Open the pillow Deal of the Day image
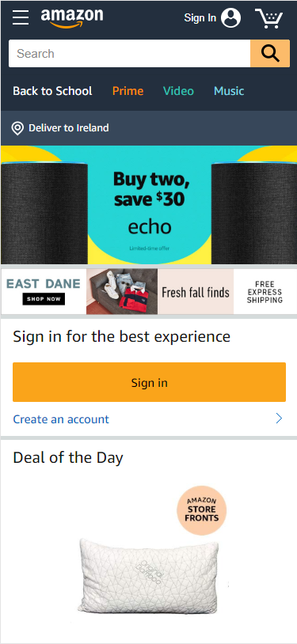The image size is (297, 644). coord(149,575)
